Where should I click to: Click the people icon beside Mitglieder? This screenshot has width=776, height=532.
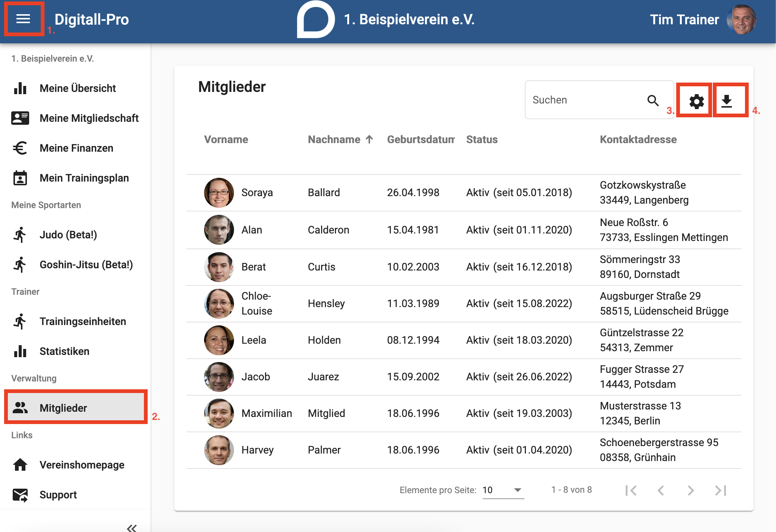click(20, 408)
